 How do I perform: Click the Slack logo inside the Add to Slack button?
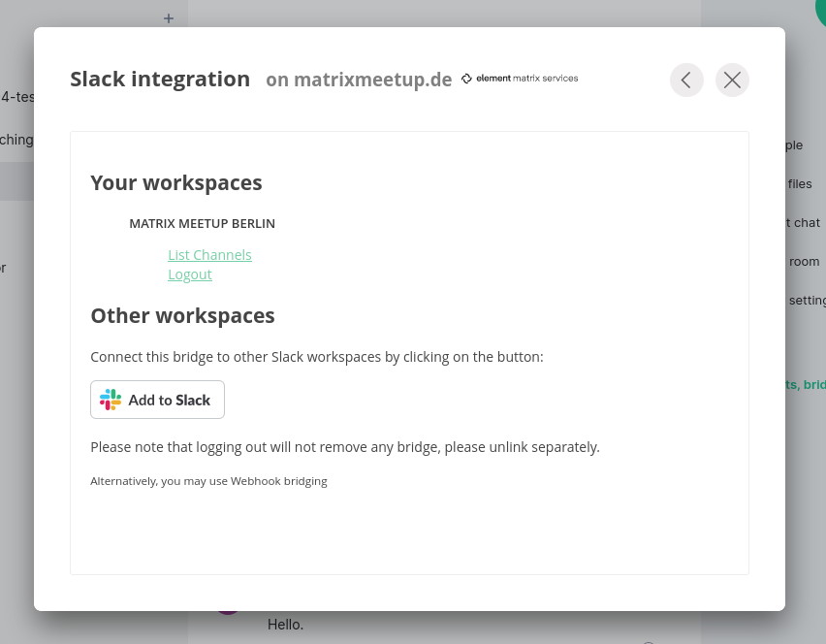111,400
